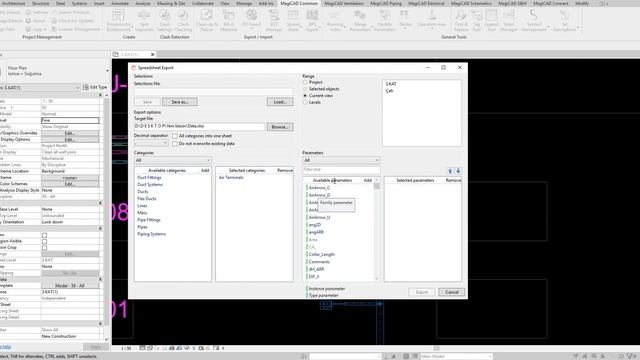Switch to the Collaborate ribbon tab

coord(203,3)
